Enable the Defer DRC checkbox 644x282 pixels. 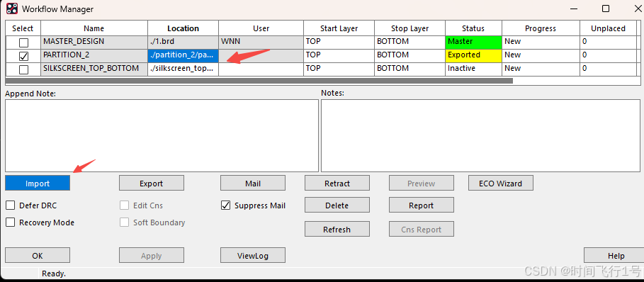click(x=10, y=205)
